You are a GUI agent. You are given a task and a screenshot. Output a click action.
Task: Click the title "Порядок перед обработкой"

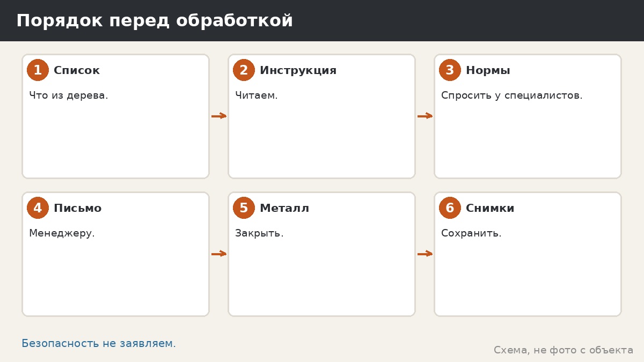pyautogui.click(x=155, y=21)
